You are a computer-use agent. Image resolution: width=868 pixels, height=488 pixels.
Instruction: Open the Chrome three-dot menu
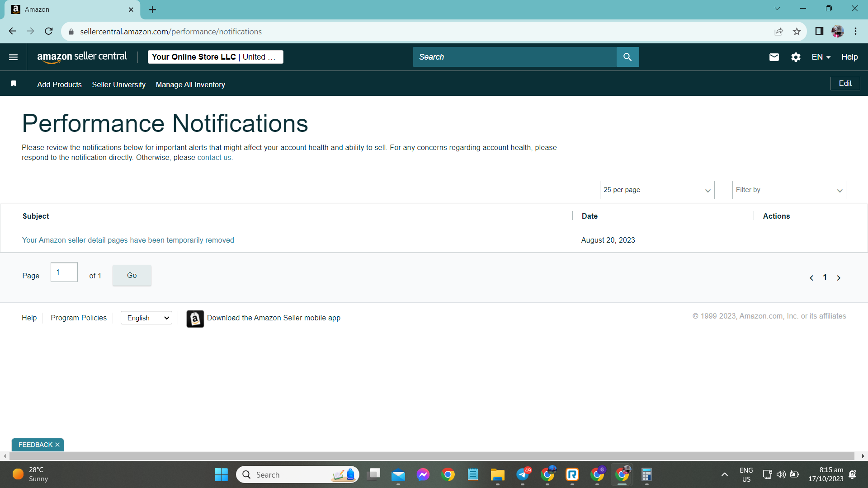click(x=855, y=31)
